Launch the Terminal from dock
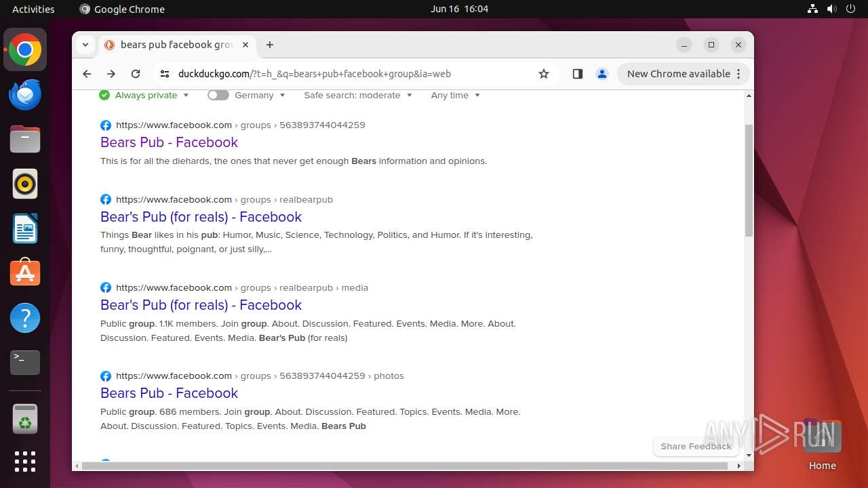868x488 pixels. (25, 363)
